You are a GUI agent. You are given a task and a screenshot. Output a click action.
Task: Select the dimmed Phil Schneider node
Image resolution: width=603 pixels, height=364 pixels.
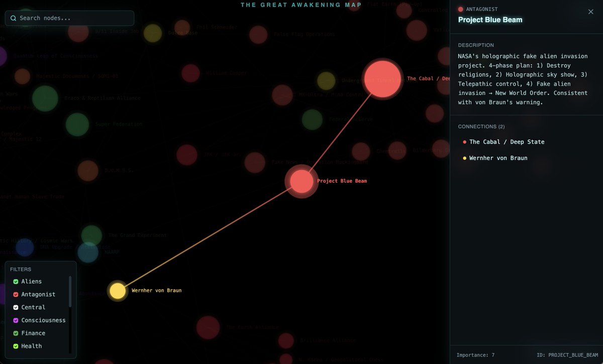(182, 28)
